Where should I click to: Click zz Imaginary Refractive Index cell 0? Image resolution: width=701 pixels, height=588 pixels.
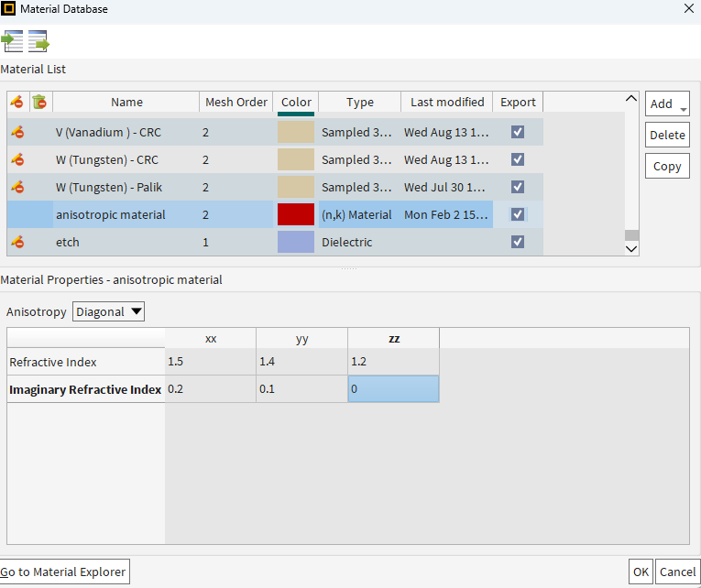(393, 388)
